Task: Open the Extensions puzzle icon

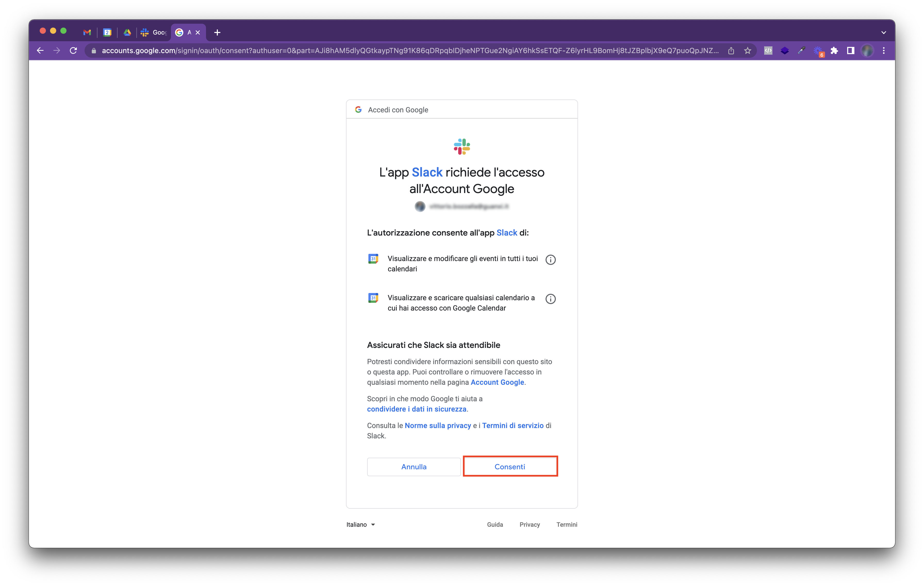Action: coord(834,51)
